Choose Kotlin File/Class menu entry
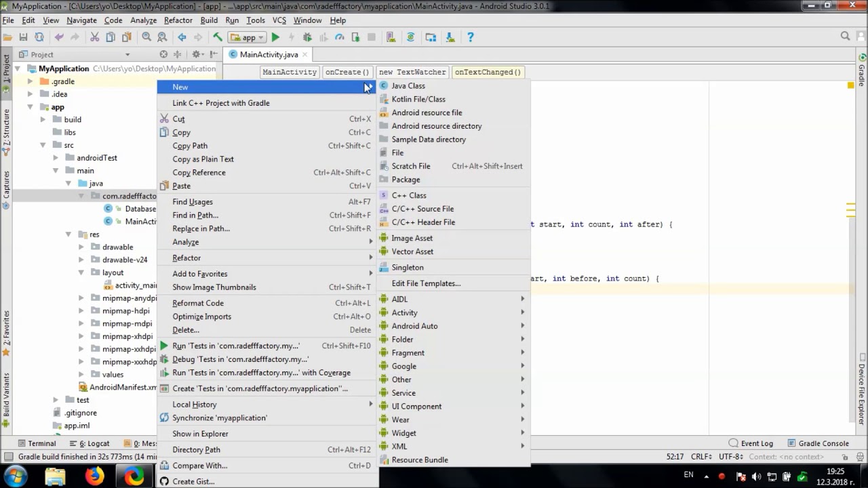 (x=453, y=99)
